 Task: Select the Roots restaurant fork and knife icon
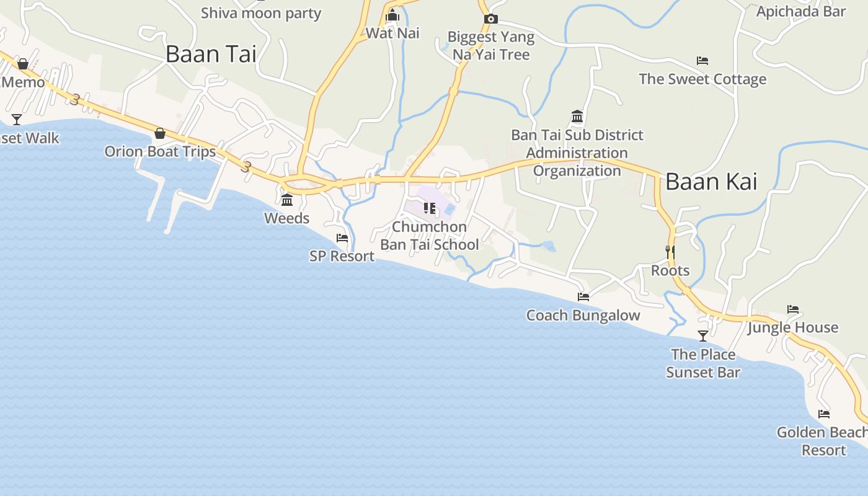670,252
